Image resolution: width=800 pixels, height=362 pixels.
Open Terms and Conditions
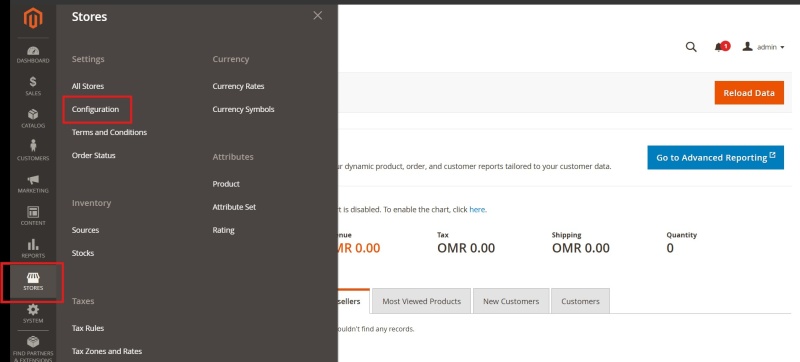coord(109,132)
